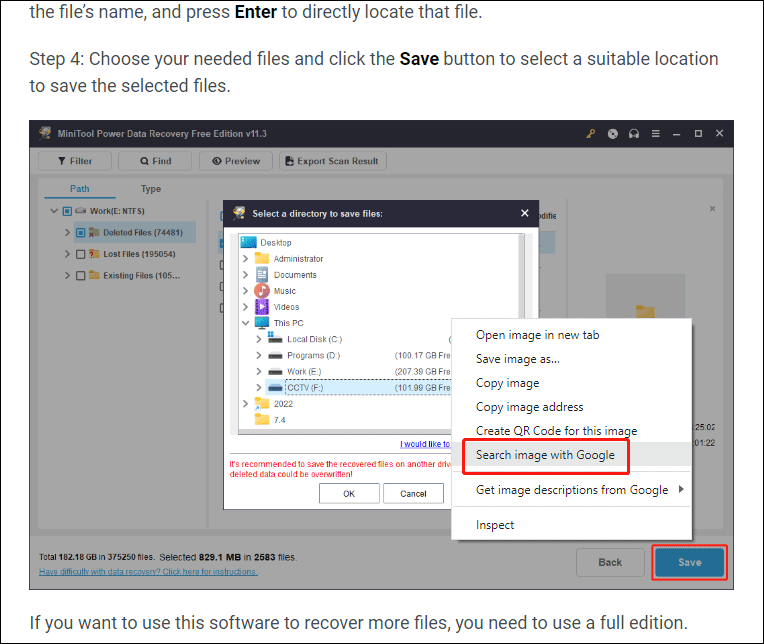
Task: Select the Local Disk (C:) drive icon
Action: 275,338
